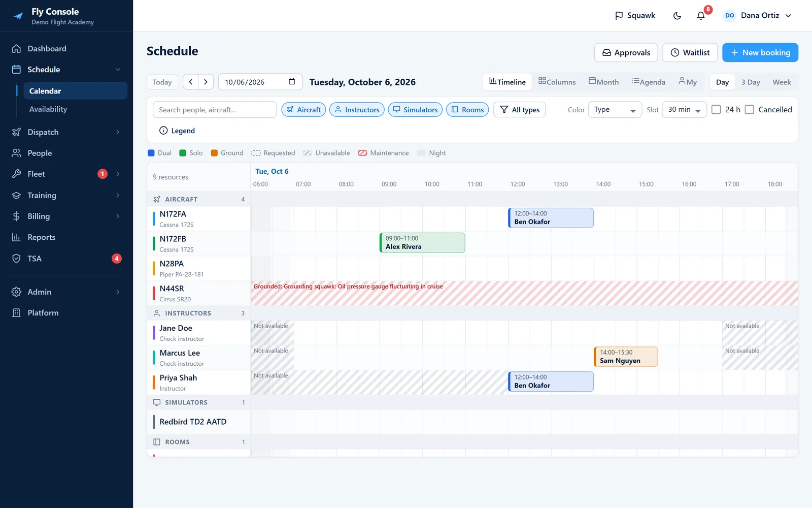Click the Squawk flag icon
Viewport: 812px width, 508px height.
(x=619, y=16)
